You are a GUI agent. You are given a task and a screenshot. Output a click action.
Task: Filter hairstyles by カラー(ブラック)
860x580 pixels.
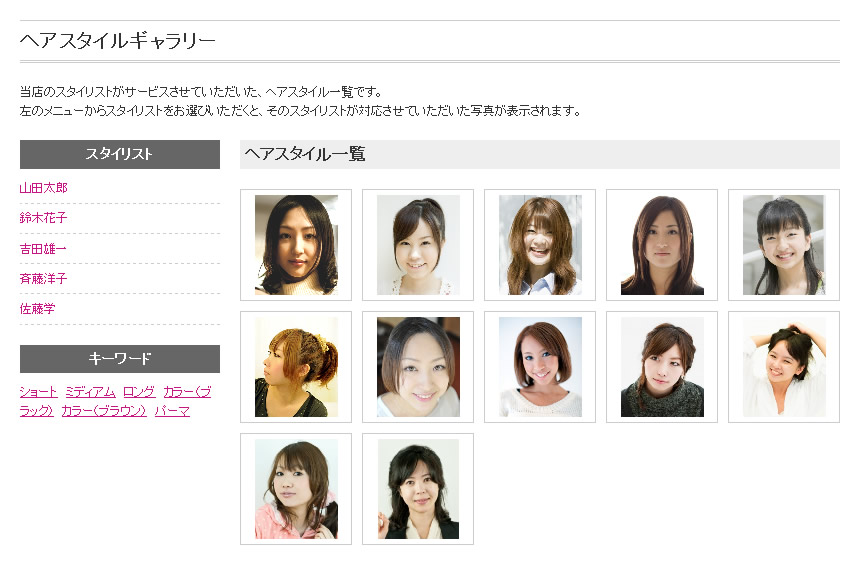tap(187, 392)
